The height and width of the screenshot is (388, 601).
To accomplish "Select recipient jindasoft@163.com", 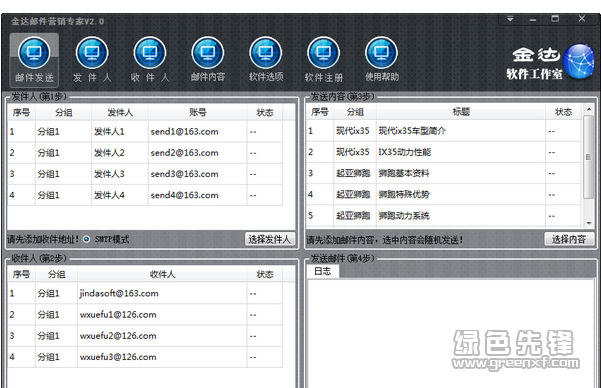I will pos(119,294).
